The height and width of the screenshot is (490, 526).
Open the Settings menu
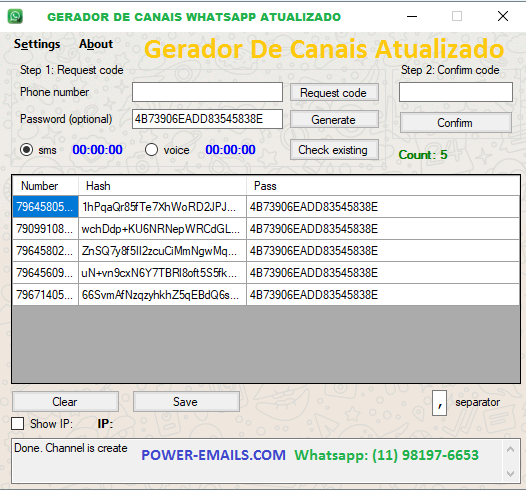pos(37,44)
